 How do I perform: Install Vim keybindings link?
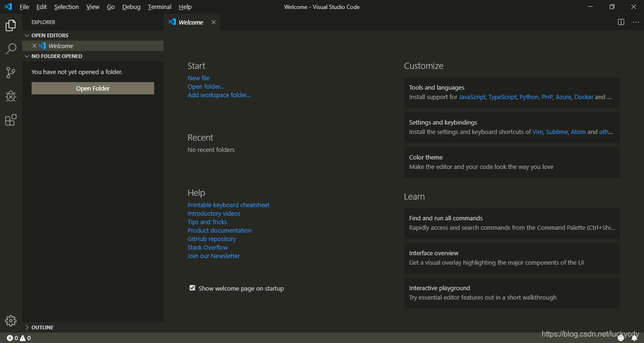coord(537,132)
